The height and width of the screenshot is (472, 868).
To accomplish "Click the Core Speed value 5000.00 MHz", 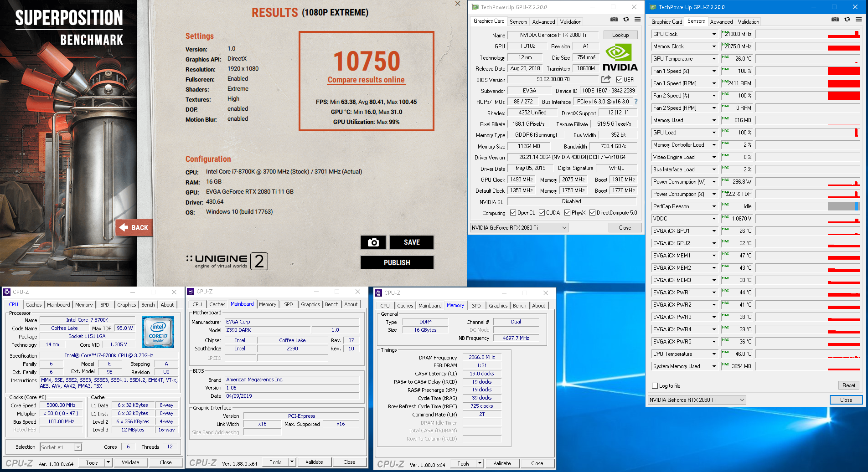I will [61, 405].
